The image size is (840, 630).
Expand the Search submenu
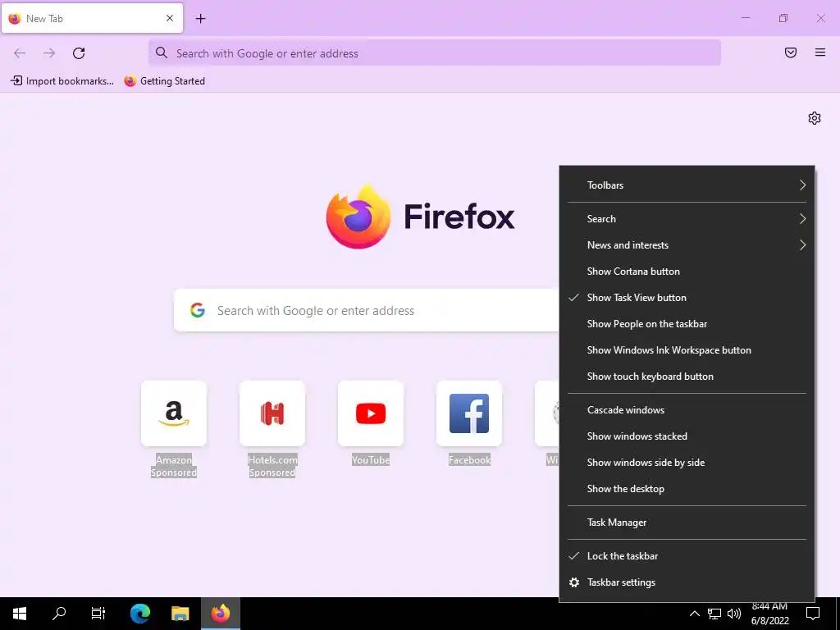coord(687,218)
